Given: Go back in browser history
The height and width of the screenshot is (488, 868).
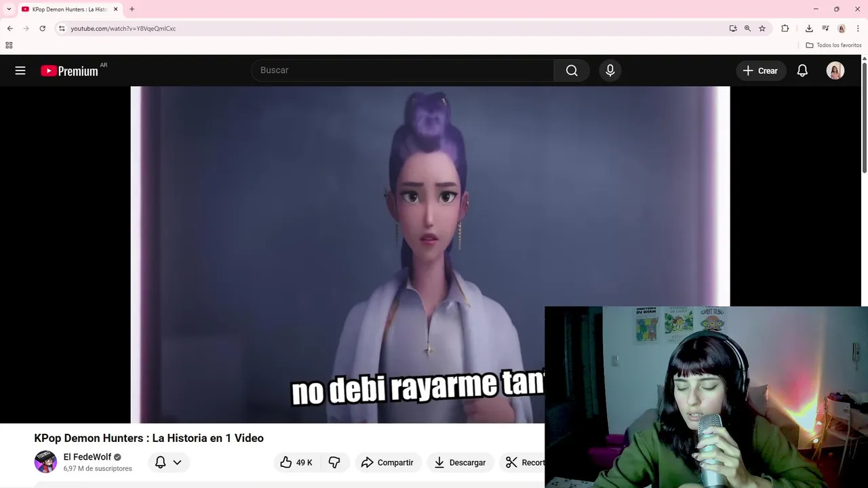Looking at the screenshot, I should coord(9,28).
